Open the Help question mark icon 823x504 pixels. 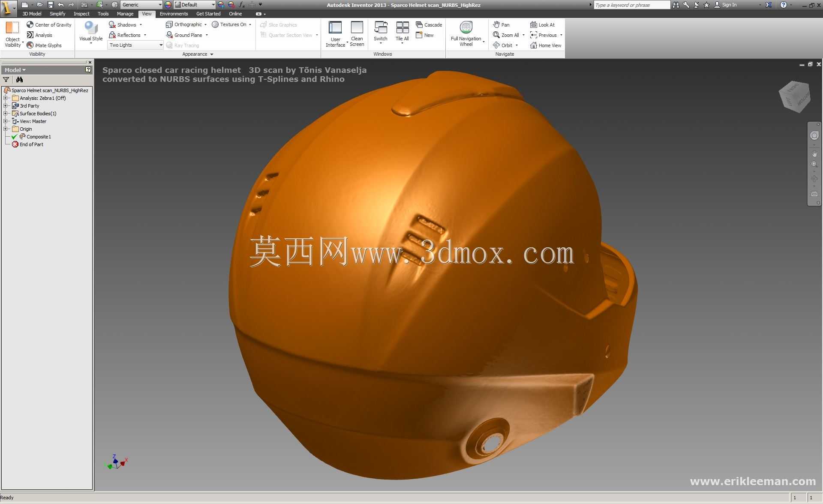784,5
